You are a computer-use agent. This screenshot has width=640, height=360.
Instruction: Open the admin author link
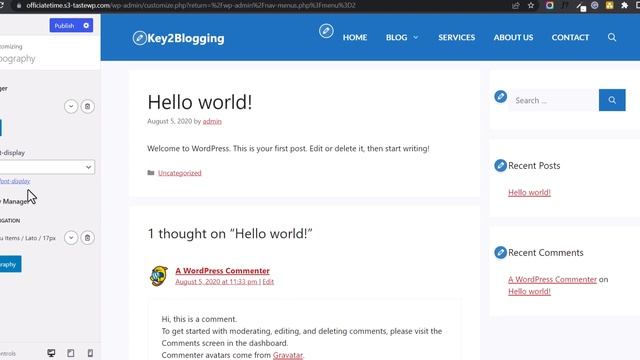212,121
